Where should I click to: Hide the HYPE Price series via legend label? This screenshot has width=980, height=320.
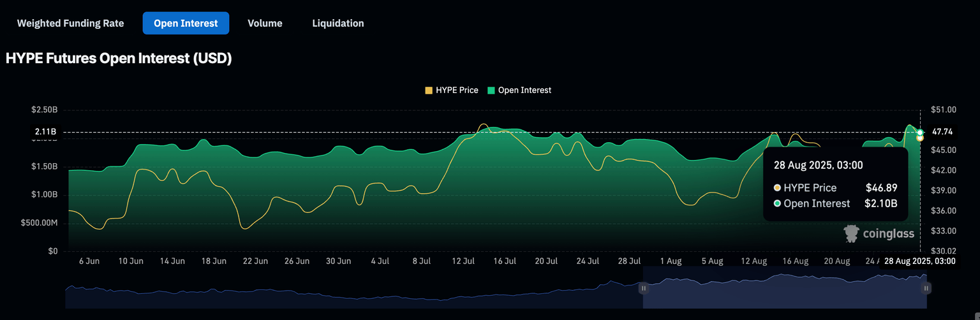pos(457,91)
